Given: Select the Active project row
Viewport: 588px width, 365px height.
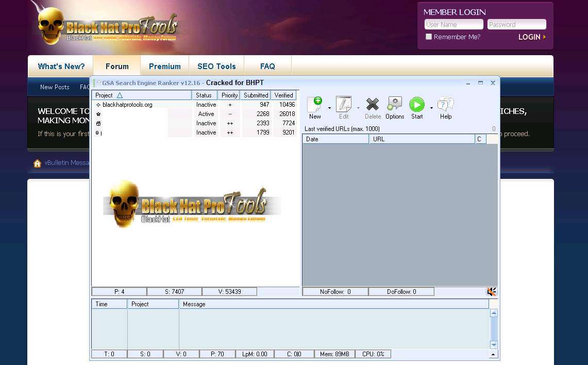Looking at the screenshot, I should point(195,113).
